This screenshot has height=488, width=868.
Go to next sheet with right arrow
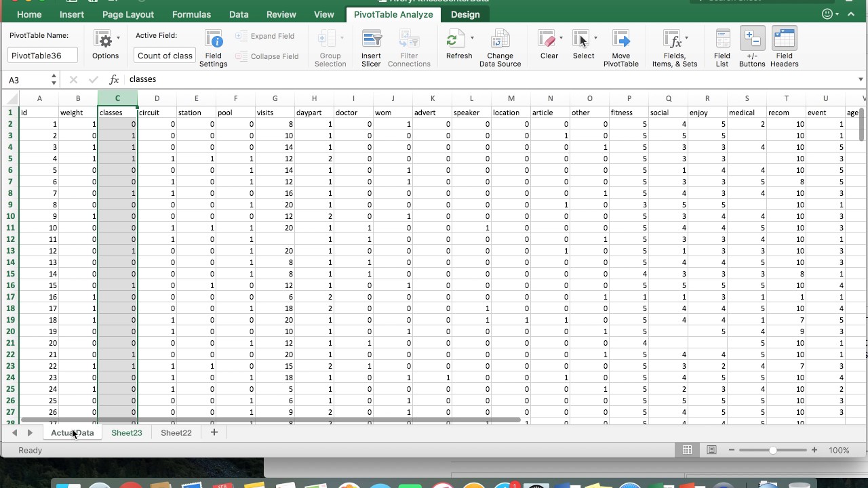(x=29, y=432)
